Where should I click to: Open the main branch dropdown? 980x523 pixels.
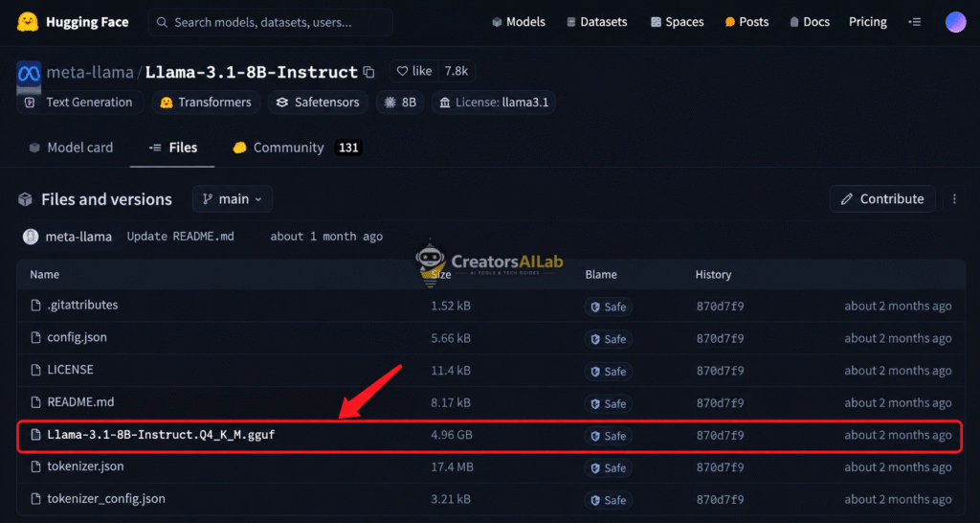[233, 199]
